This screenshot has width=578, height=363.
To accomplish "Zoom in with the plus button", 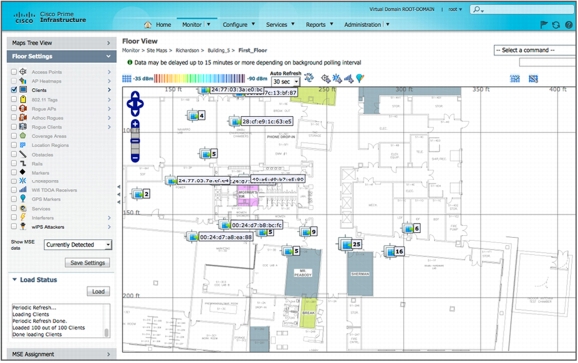I will [x=135, y=124].
